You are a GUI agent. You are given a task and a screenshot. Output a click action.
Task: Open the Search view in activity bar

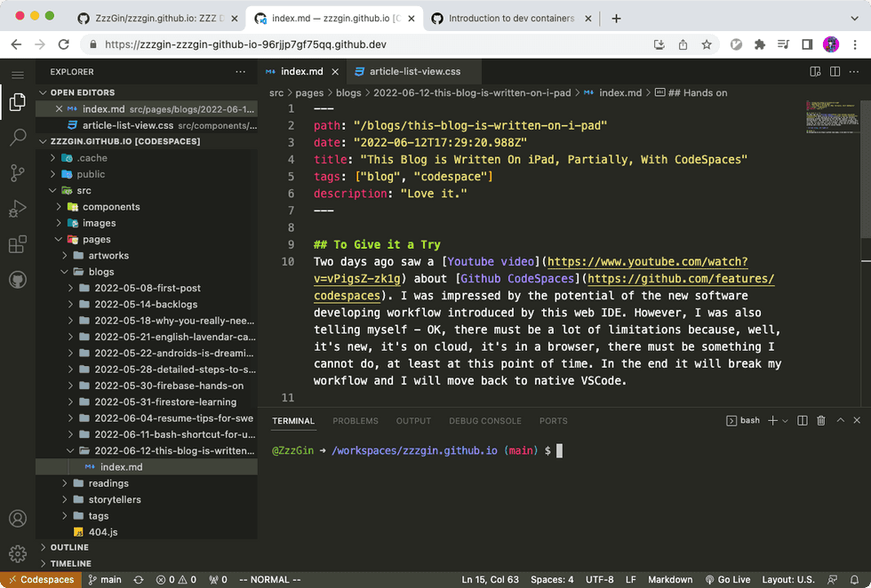[17, 137]
